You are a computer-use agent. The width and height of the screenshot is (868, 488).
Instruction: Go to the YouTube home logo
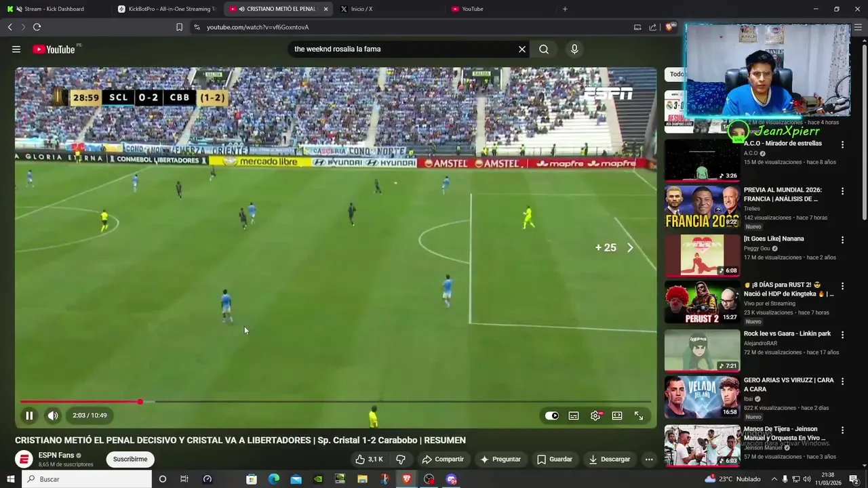point(54,49)
